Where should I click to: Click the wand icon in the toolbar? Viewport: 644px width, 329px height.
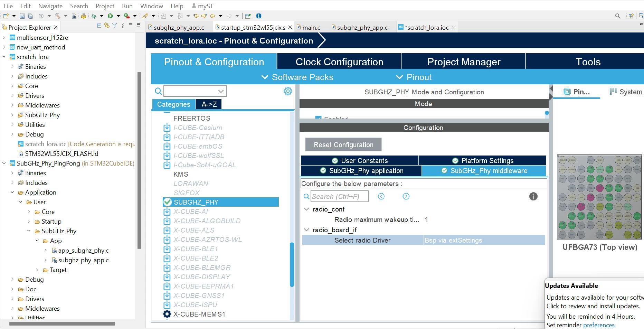point(145,16)
